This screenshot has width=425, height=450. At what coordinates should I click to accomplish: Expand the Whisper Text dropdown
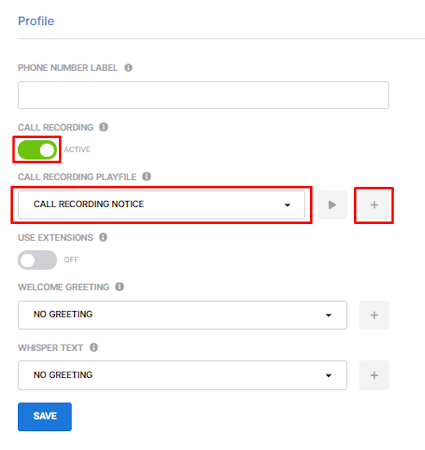tap(182, 375)
